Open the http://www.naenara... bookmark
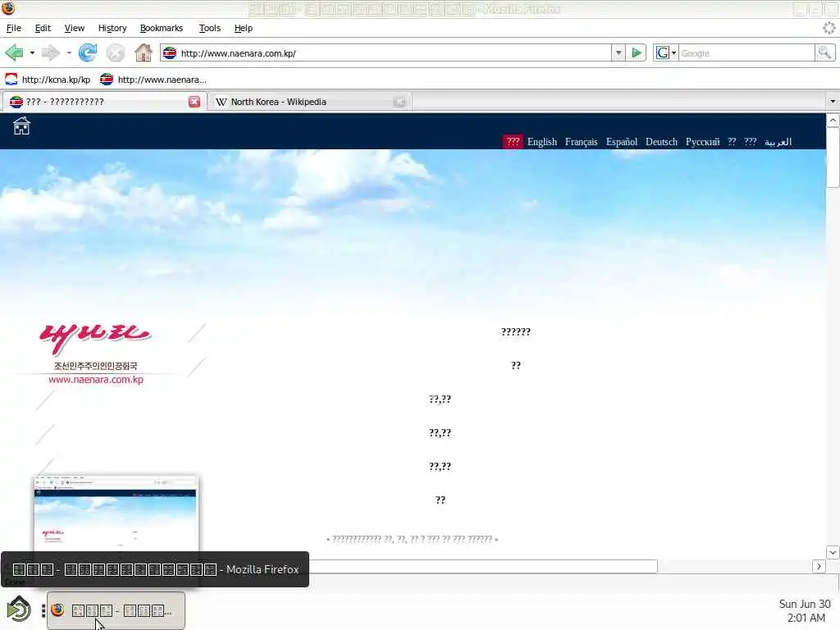Viewport: 840px width, 630px height. 153,80
